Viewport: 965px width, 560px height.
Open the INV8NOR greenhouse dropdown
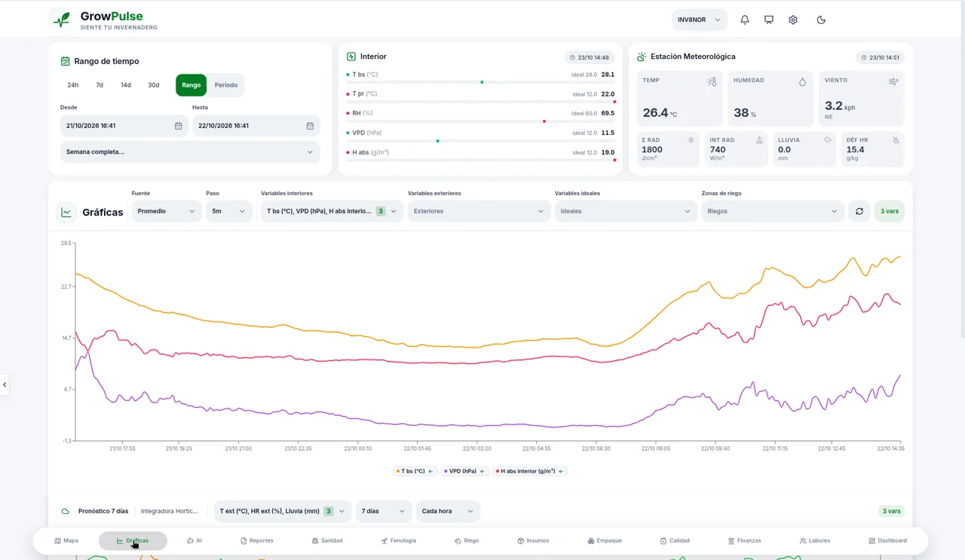pos(700,20)
